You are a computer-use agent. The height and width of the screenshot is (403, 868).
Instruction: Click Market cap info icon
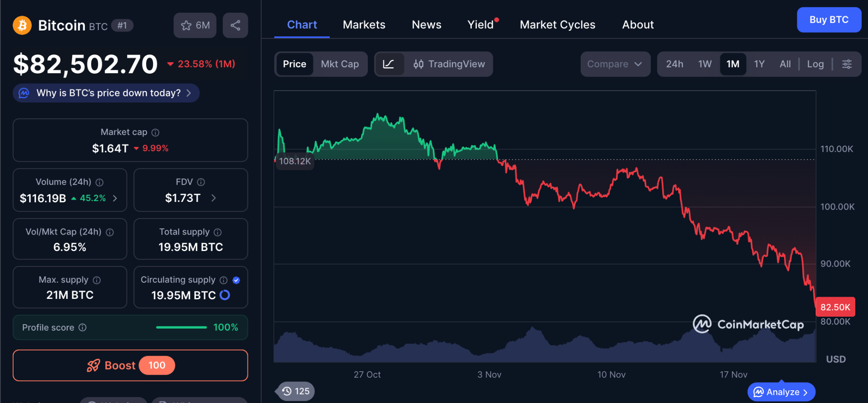pos(156,132)
